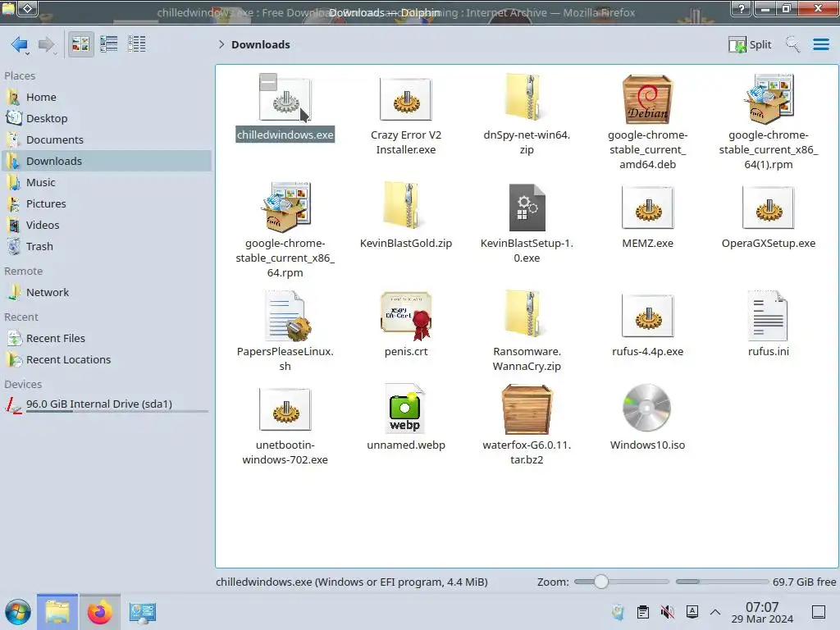Go forward with the grey forward arrow
This screenshot has height=630, width=840.
[x=46, y=44]
